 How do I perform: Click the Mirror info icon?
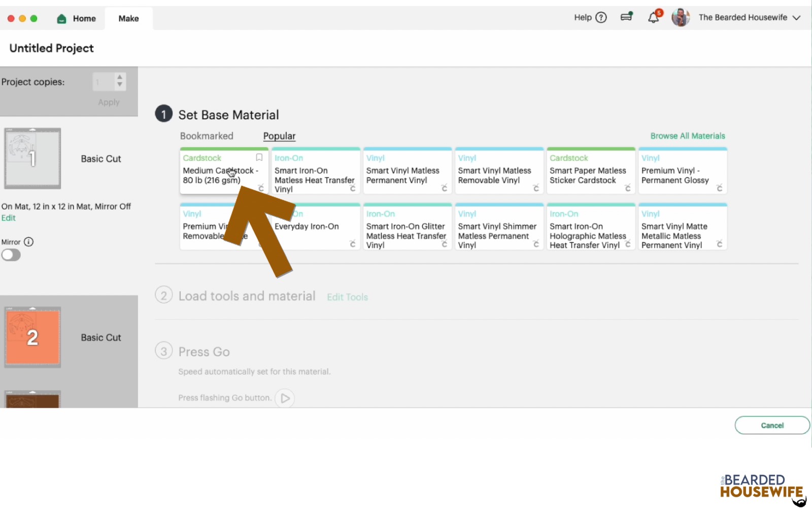pyautogui.click(x=29, y=242)
